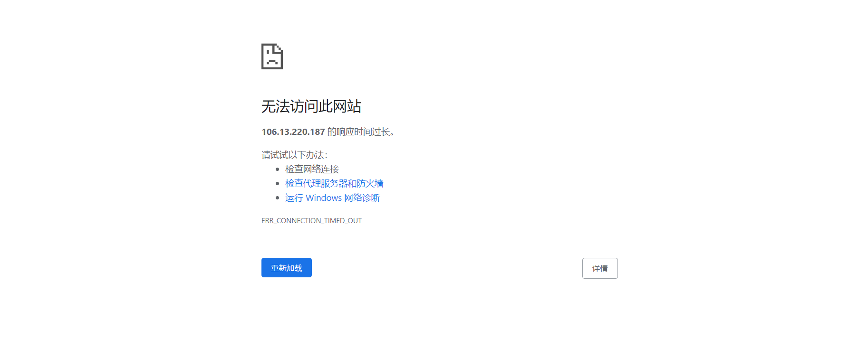Image resolution: width=868 pixels, height=340 pixels.
Task: Click ERR_CONNECTION_TIMED_OUT error code
Action: 311,221
